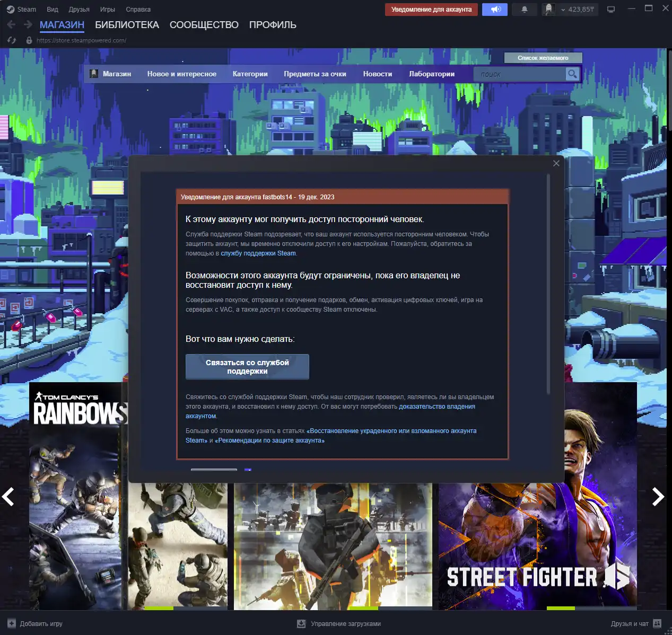
Task: Open the Игры menu
Action: pos(108,9)
